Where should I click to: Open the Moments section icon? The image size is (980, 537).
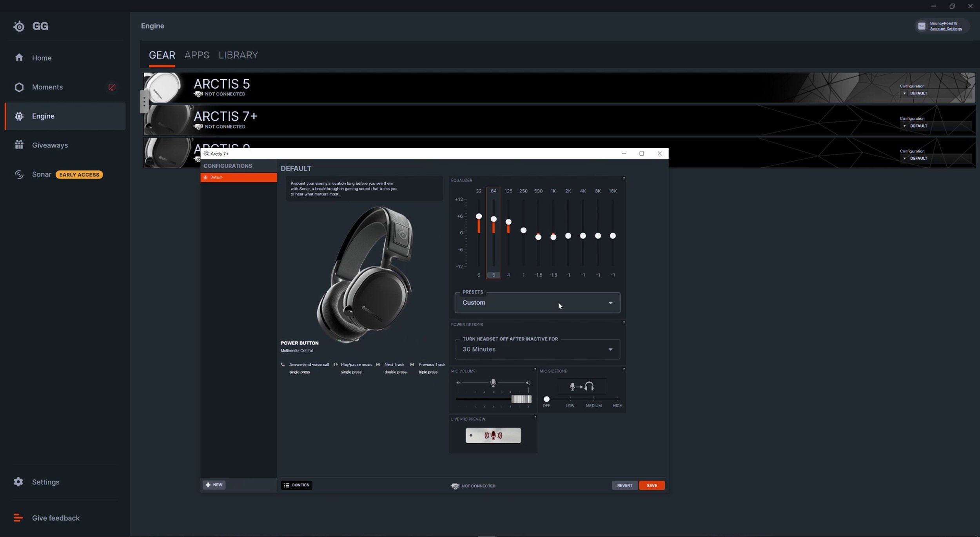click(x=19, y=87)
